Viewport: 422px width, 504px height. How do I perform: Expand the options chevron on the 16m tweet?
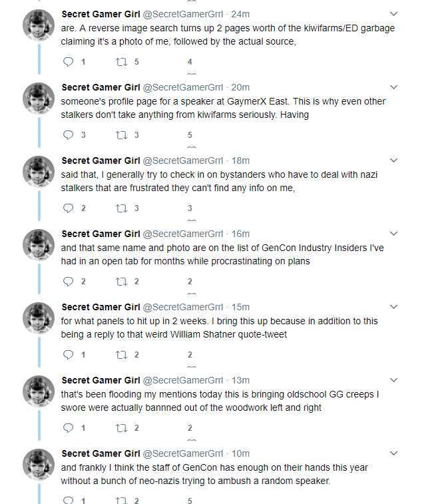point(393,234)
